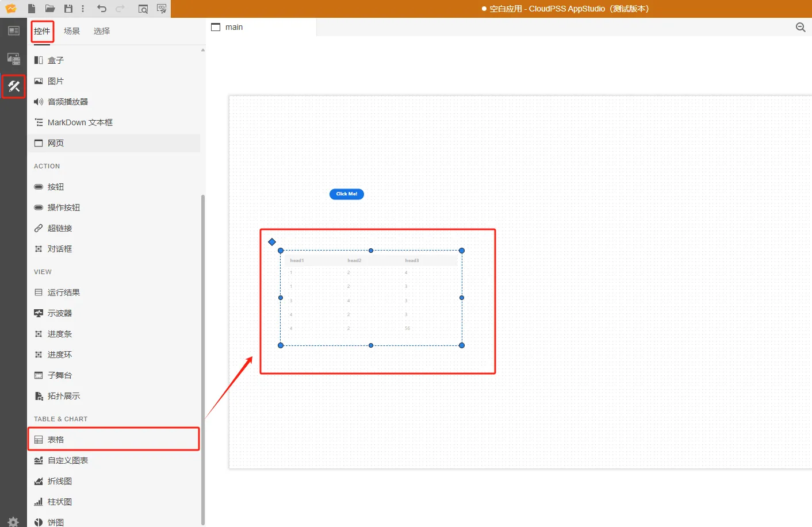The image size is (812, 527).
Task: Pick the 拓扑展示 control
Action: [114, 396]
